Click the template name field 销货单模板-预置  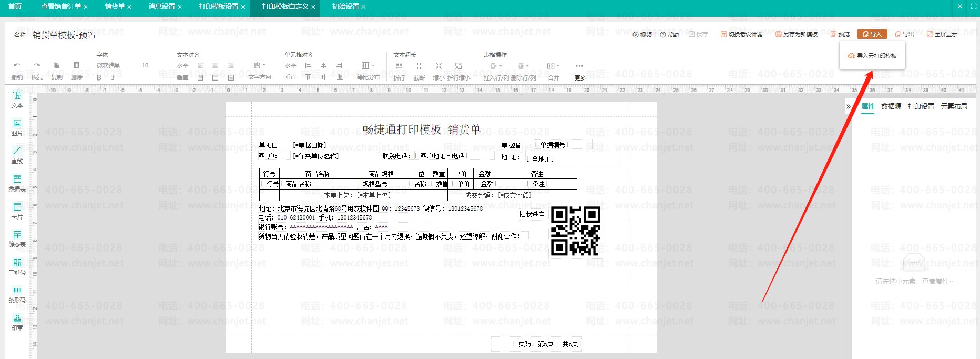click(64, 35)
